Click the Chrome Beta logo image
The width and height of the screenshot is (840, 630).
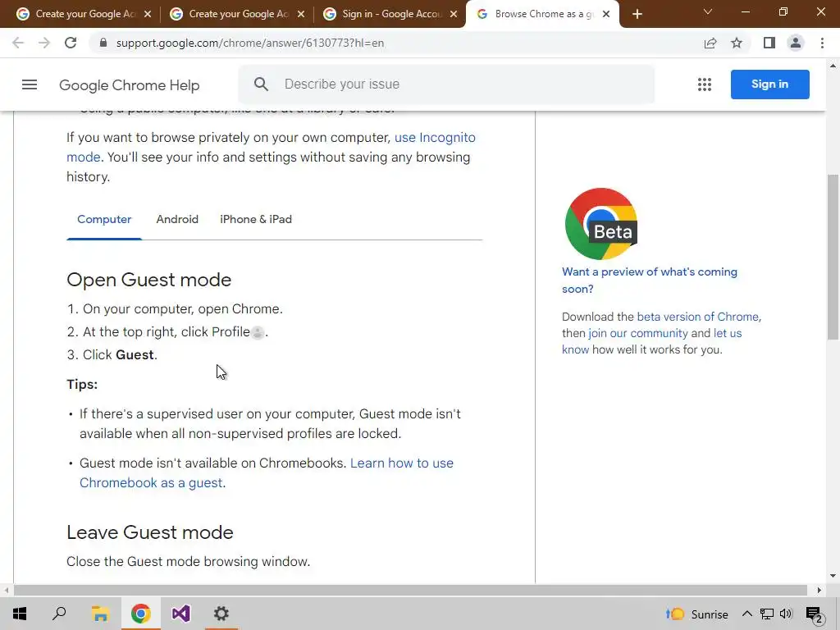pos(601,223)
